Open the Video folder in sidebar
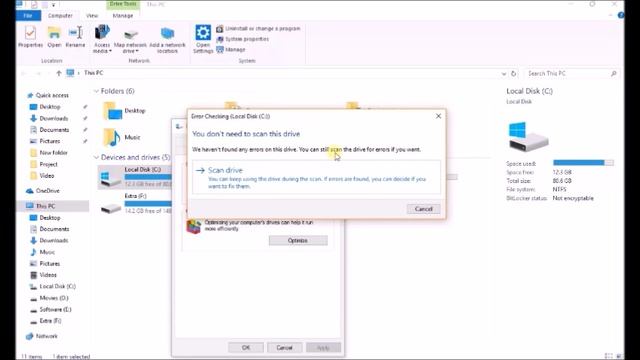 point(42,176)
